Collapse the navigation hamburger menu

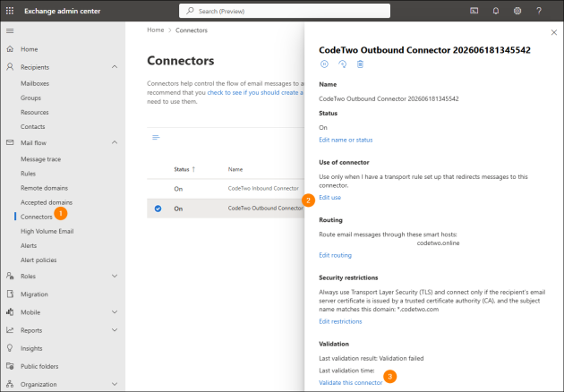(x=10, y=31)
